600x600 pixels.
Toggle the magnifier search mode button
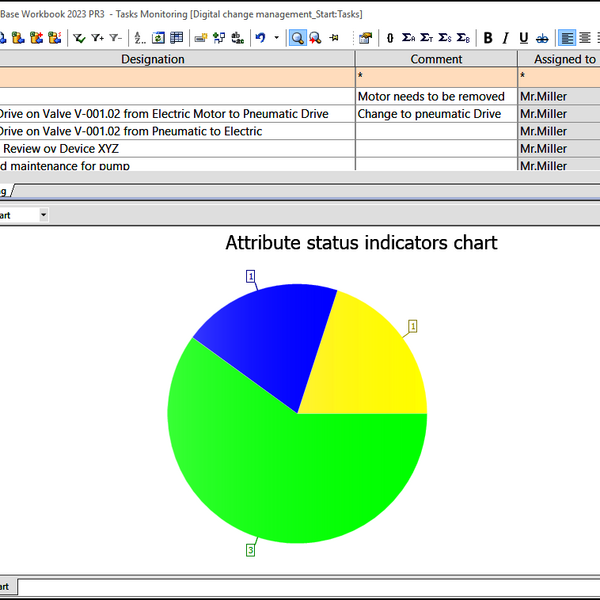pyautogui.click(x=297, y=38)
